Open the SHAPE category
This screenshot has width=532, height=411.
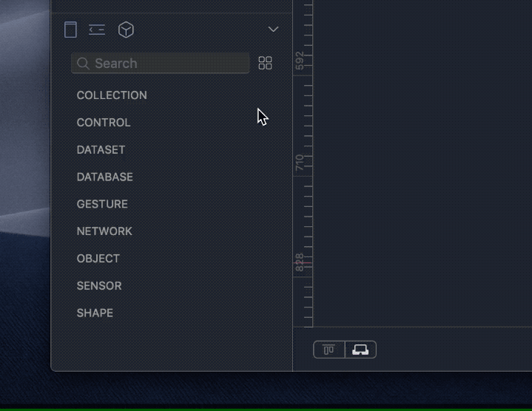(x=95, y=313)
